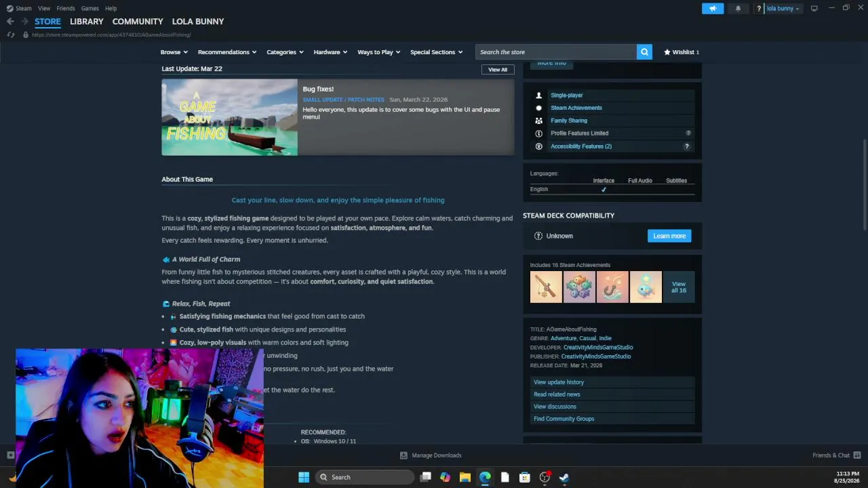Open the Help menu
The height and width of the screenshot is (488, 868).
(x=111, y=8)
